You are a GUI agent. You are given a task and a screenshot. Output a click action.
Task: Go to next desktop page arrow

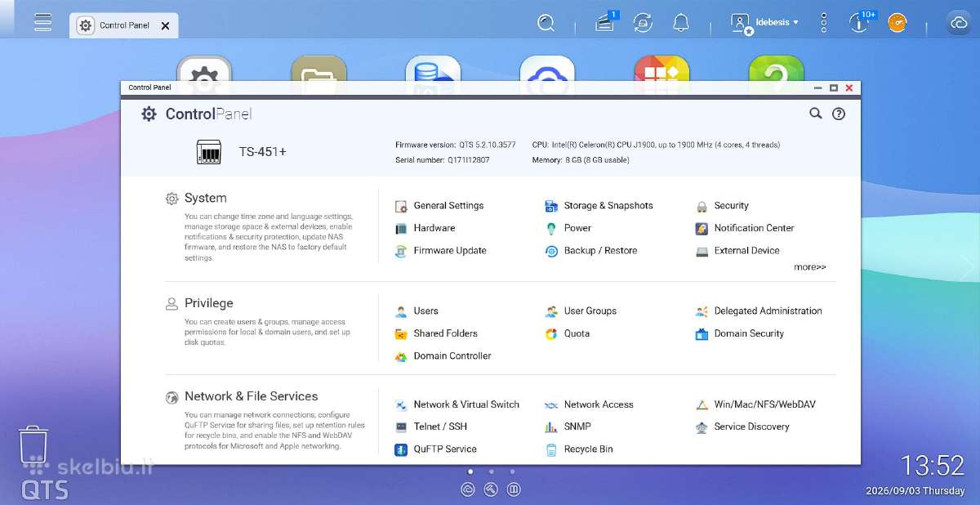click(968, 267)
